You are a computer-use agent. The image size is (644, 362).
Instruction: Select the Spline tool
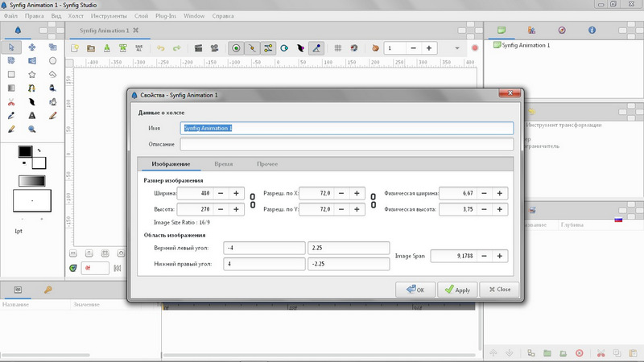coord(32,88)
